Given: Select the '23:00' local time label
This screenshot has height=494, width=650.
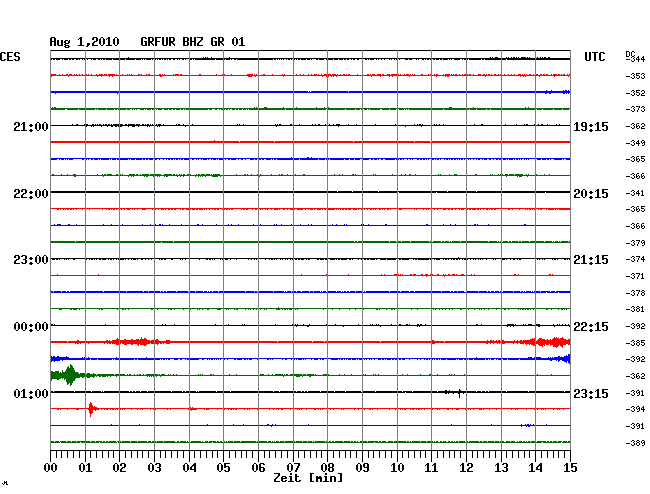Looking at the screenshot, I should [31, 260].
